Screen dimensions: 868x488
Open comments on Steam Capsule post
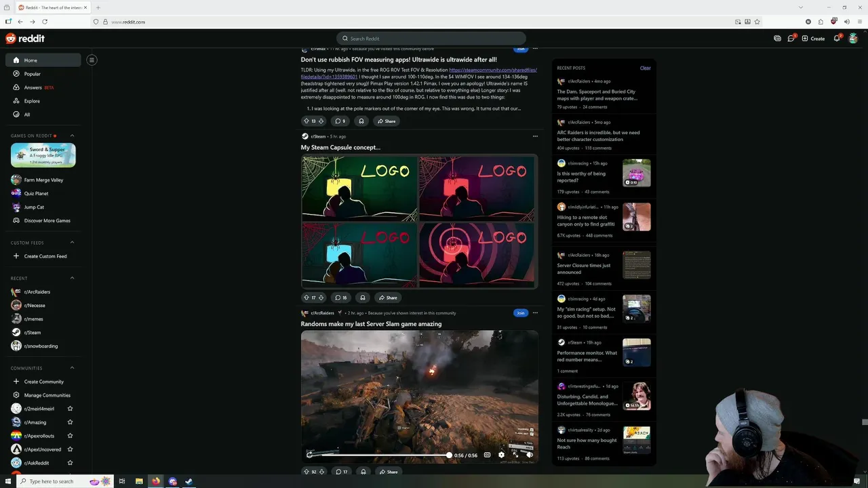(341, 298)
